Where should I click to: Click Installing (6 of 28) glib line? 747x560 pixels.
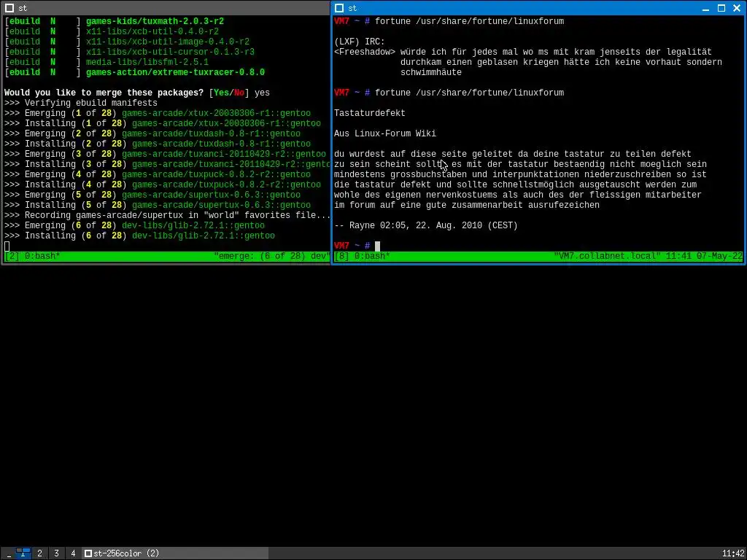click(139, 236)
